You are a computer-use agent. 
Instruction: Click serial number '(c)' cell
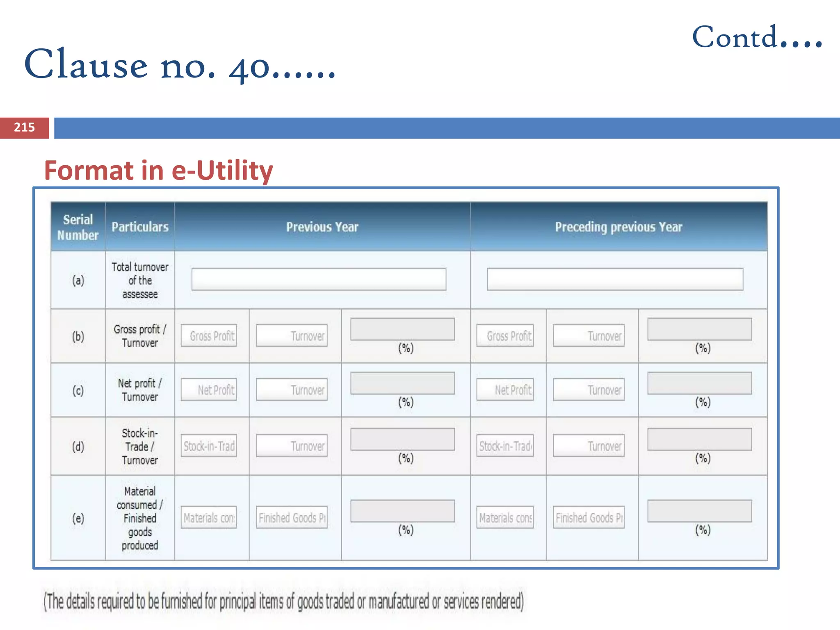[78, 390]
